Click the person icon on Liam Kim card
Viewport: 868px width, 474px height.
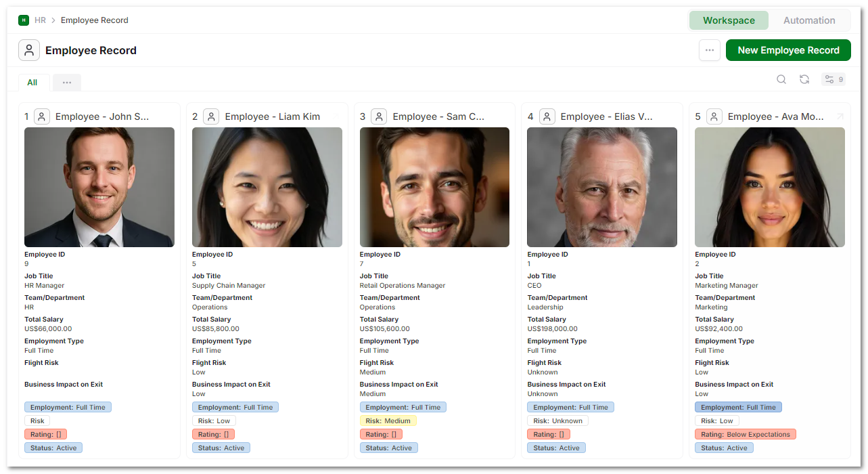211,116
